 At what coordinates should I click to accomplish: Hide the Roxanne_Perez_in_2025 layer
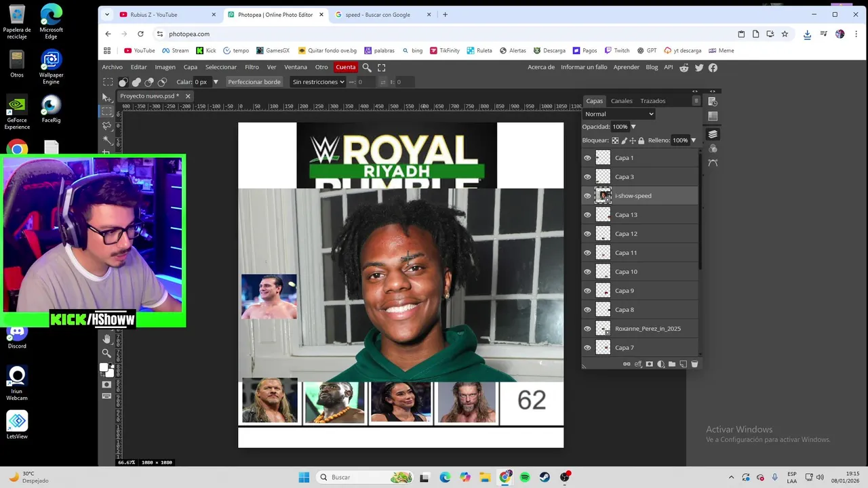[x=587, y=329]
